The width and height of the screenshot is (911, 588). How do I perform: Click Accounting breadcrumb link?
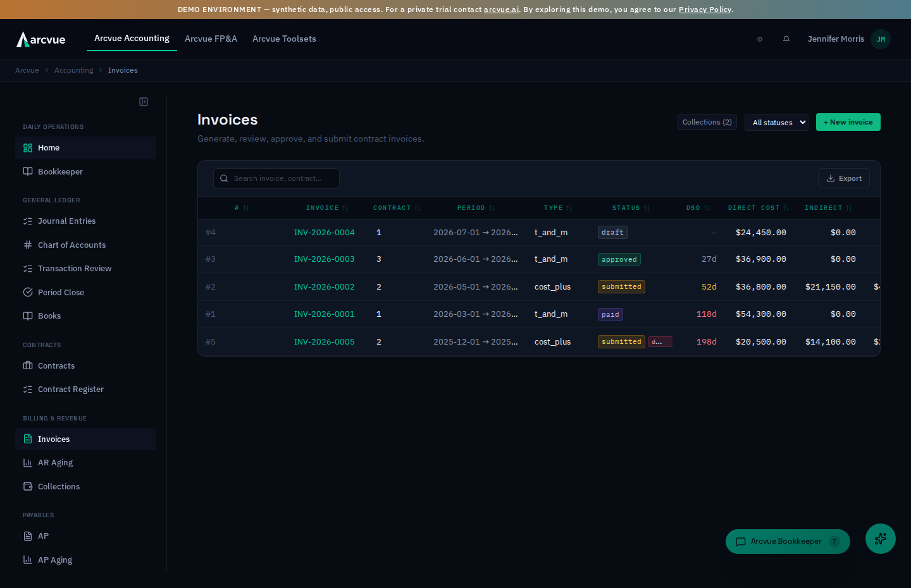73,70
